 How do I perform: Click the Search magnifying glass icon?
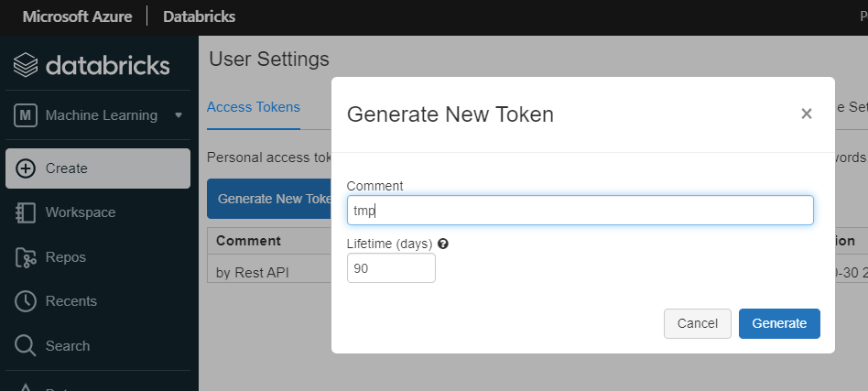click(26, 346)
